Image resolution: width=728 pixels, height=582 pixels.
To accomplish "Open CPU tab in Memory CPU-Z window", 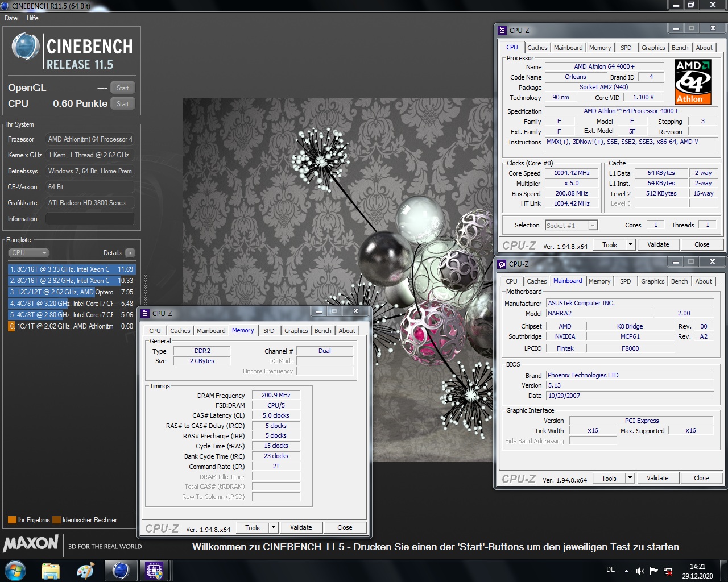I will (155, 331).
